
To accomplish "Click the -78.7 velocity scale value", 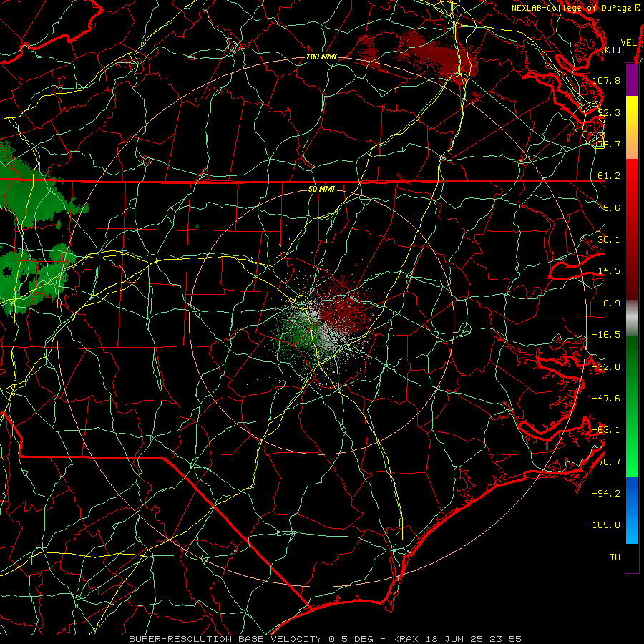I will point(606,462).
